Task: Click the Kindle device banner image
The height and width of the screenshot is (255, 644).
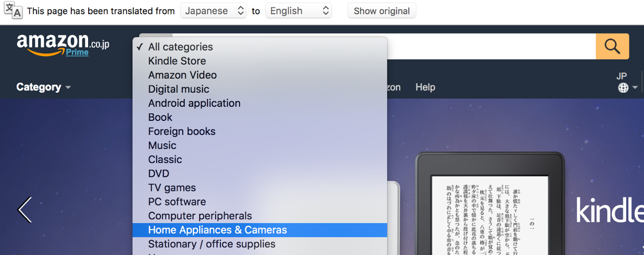Action: tap(489, 204)
